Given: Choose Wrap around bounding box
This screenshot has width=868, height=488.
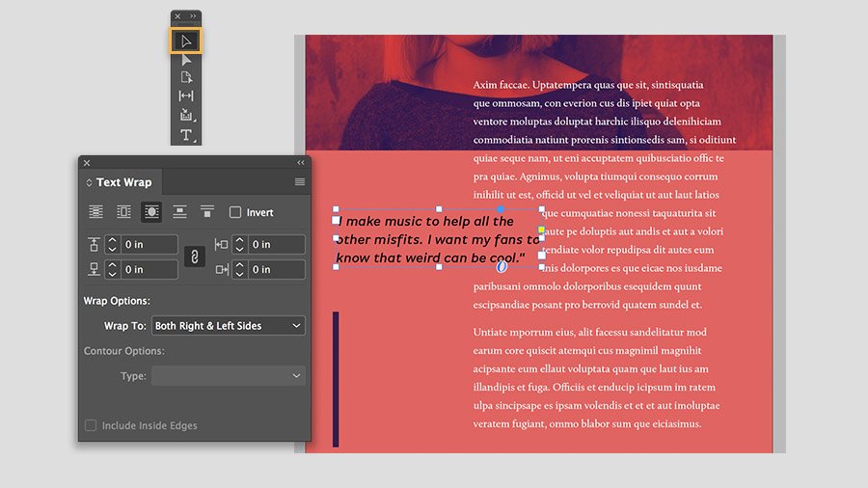Looking at the screenshot, I should [123, 212].
